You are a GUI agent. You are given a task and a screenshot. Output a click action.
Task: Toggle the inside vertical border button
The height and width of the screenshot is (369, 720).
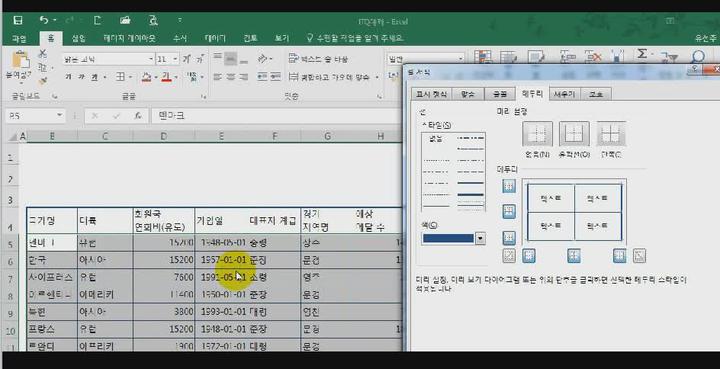574,256
